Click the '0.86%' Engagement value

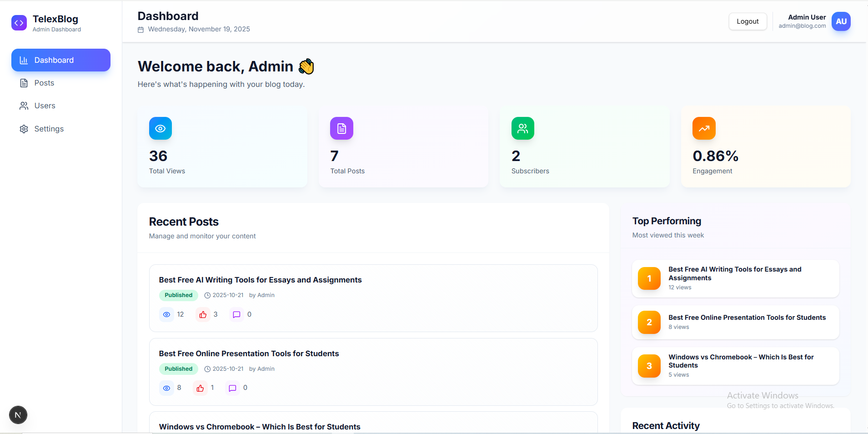[x=715, y=156]
